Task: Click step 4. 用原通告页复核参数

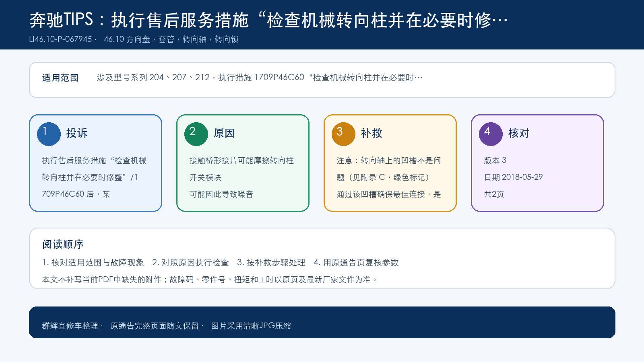Action: click(x=356, y=263)
